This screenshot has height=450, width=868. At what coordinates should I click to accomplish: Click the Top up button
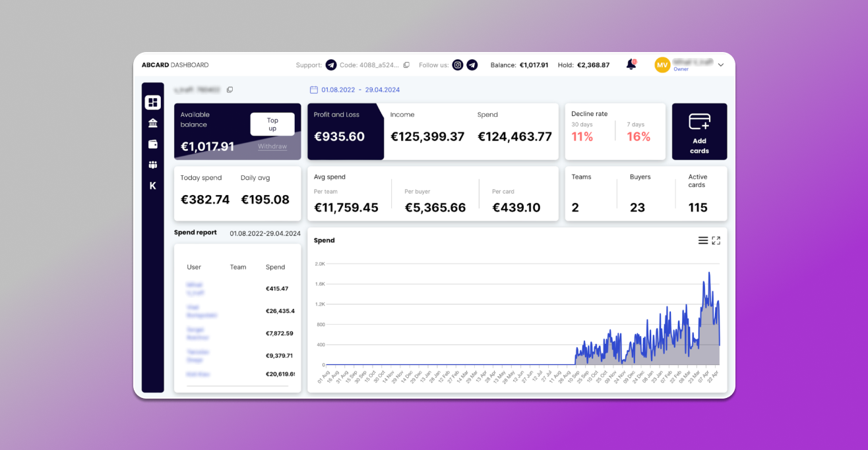pyautogui.click(x=272, y=123)
